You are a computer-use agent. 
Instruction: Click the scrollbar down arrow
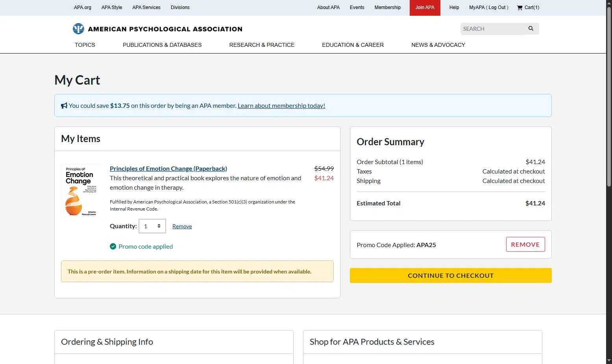point(609,360)
